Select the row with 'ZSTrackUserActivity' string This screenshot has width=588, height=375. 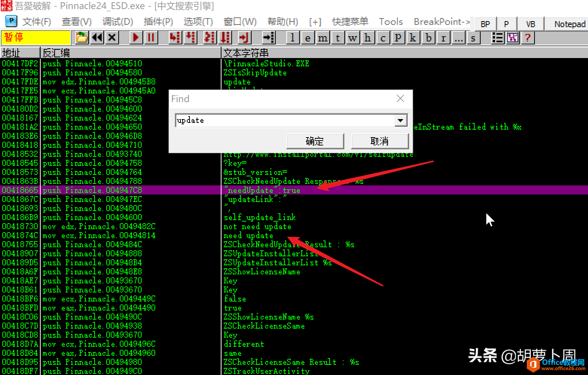(294, 371)
